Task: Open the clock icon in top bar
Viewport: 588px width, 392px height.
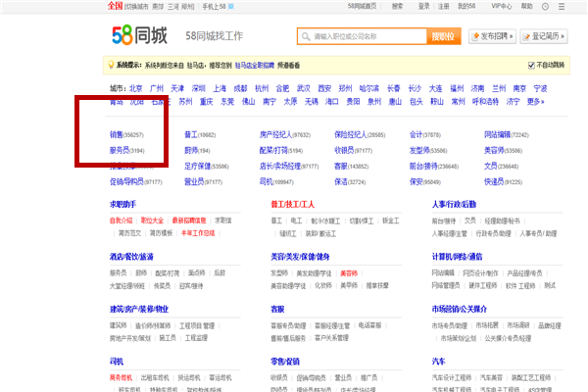Action: (545, 7)
